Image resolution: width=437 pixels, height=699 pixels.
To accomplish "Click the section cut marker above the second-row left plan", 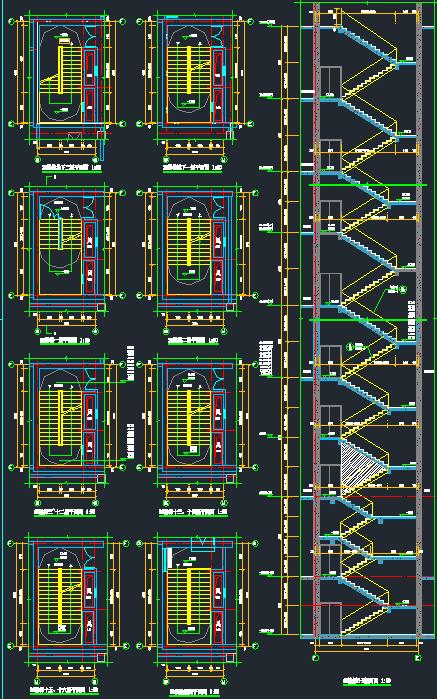I will [x=48, y=179].
